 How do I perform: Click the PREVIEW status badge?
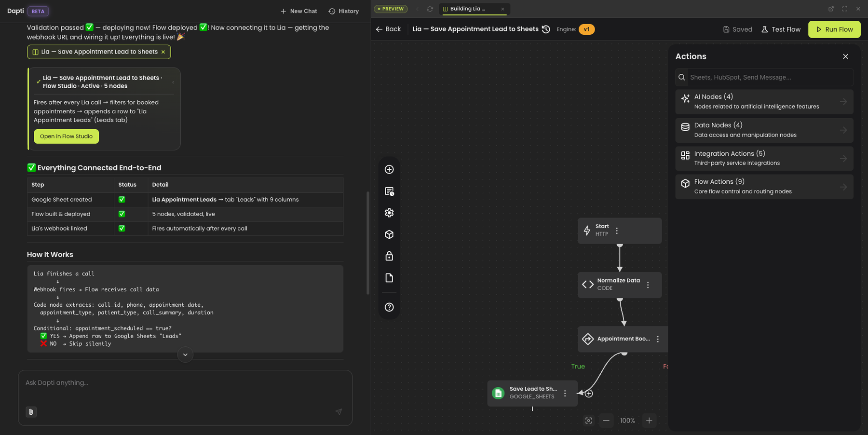tap(391, 9)
